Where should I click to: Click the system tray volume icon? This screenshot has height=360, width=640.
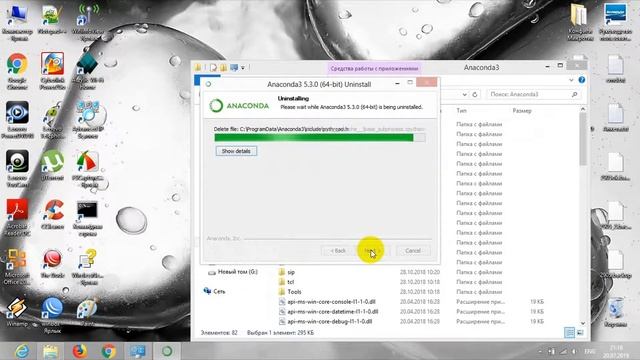tap(573, 351)
